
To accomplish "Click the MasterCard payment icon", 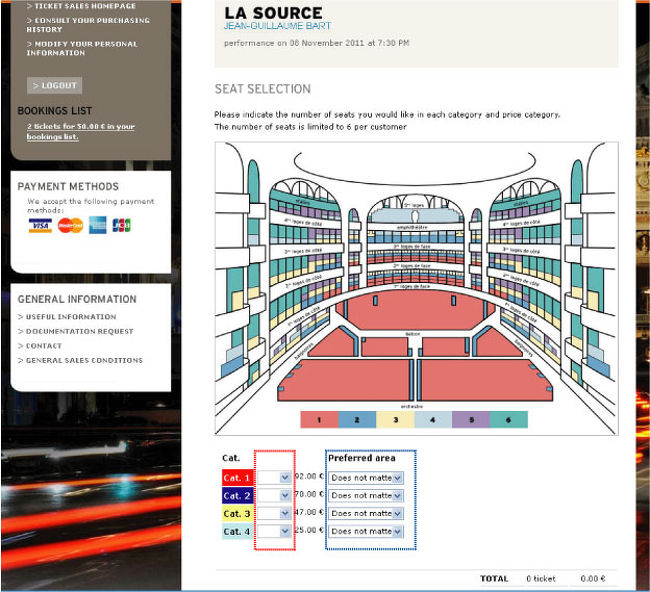I will (x=70, y=225).
